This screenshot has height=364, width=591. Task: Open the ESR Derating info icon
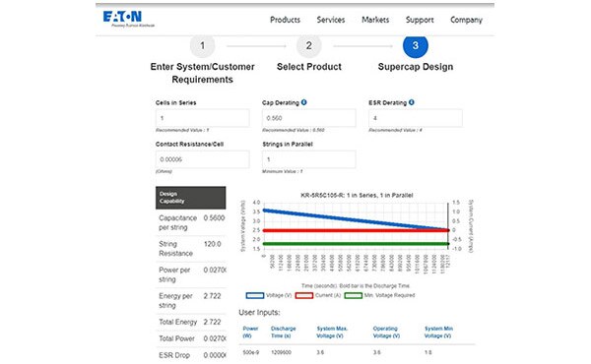(411, 102)
